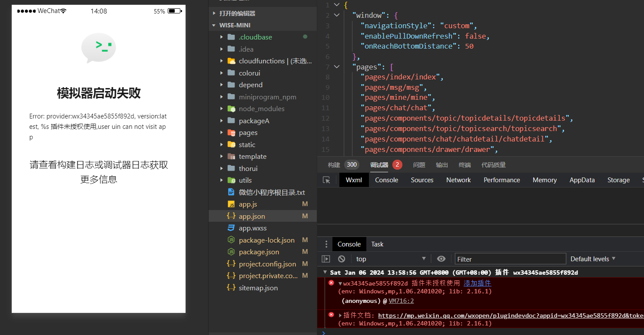The height and width of the screenshot is (335, 644).
Task: Select the Network devtools tab
Action: coord(458,180)
